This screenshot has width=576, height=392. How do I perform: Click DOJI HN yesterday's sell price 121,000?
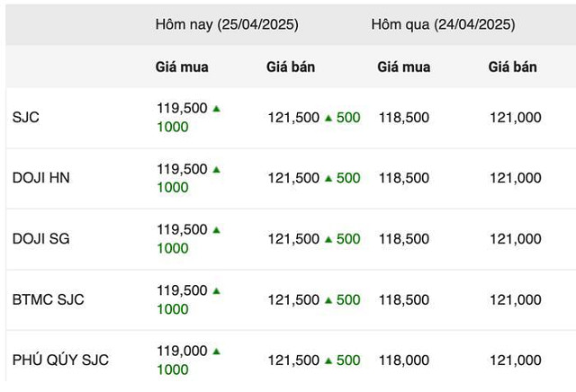[516, 178]
